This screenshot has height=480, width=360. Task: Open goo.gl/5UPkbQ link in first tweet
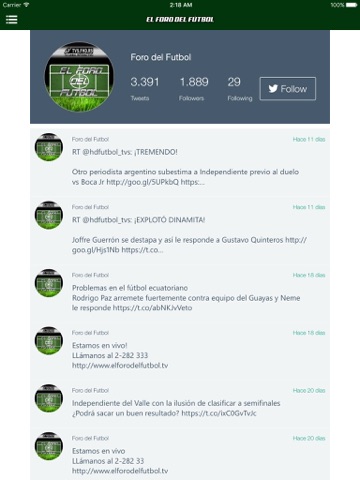point(143,182)
